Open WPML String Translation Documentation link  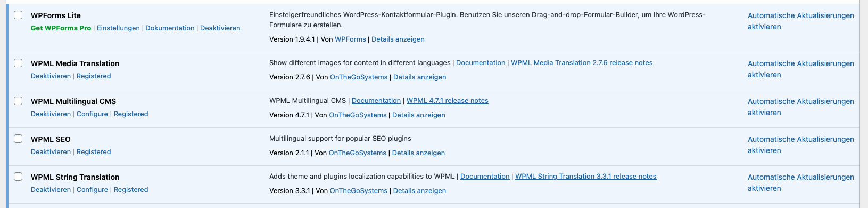coord(485,176)
